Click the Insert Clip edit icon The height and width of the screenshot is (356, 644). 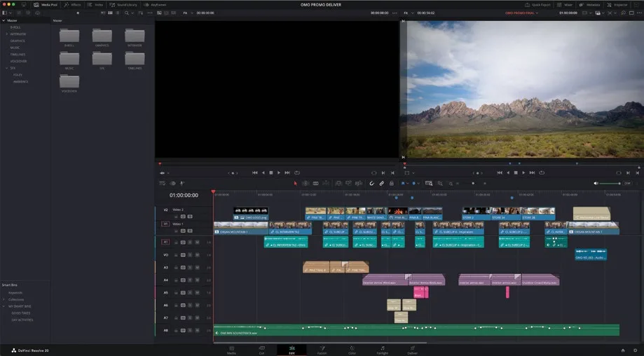click(338, 183)
